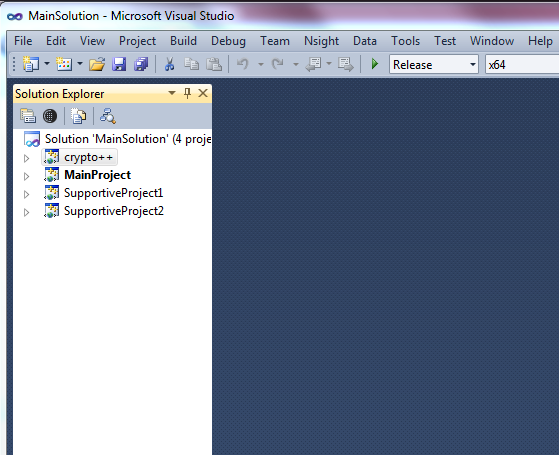The width and height of the screenshot is (559, 455).
Task: Start debugging with green play arrow
Action: [375, 64]
